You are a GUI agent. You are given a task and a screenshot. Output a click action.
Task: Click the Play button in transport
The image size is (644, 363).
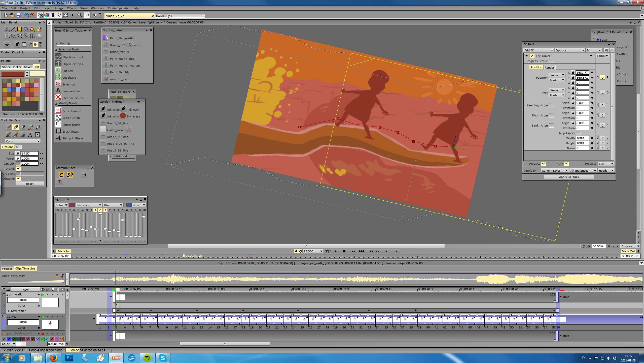[x=336, y=251]
